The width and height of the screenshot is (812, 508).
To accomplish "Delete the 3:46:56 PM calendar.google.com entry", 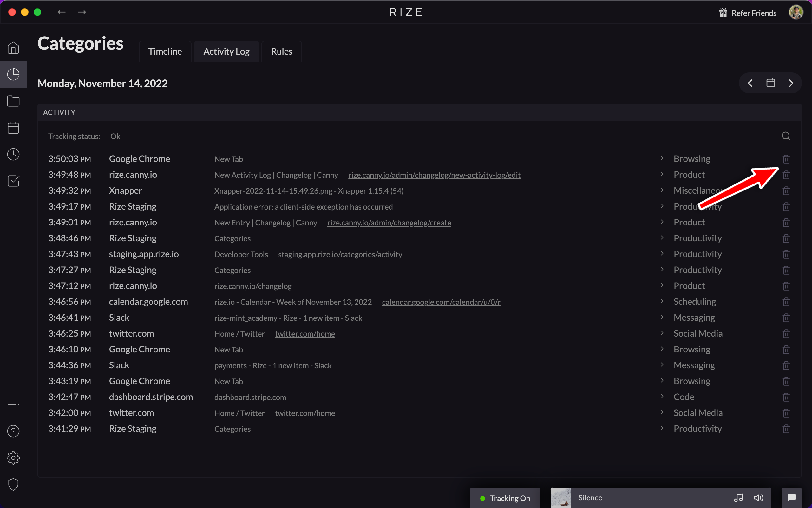I will click(786, 302).
